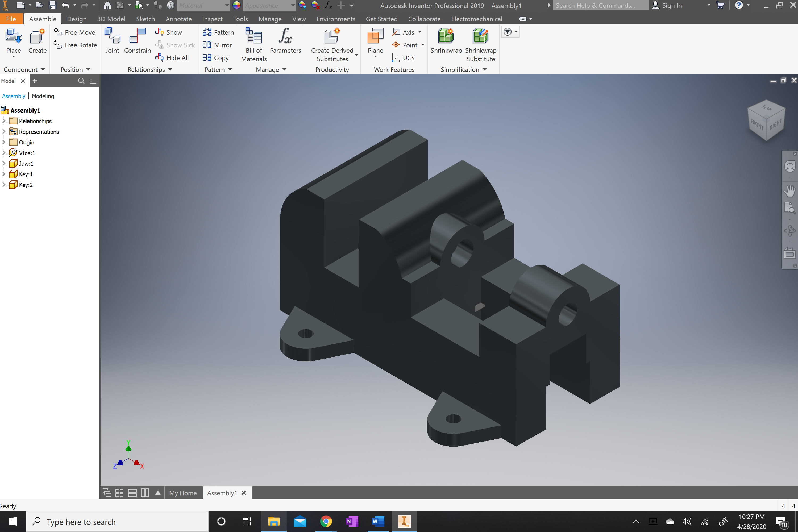The height and width of the screenshot is (532, 798).
Task: Click the Place component icon
Action: (x=14, y=36)
